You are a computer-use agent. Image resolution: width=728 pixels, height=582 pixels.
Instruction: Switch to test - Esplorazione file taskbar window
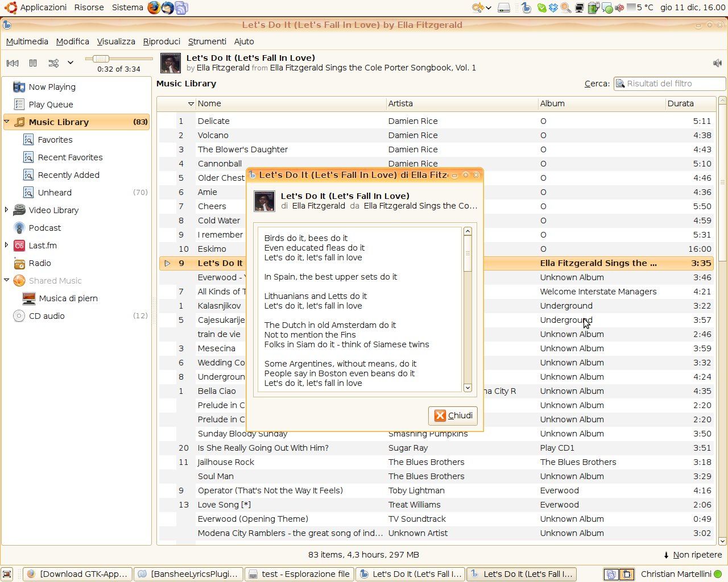click(300, 574)
